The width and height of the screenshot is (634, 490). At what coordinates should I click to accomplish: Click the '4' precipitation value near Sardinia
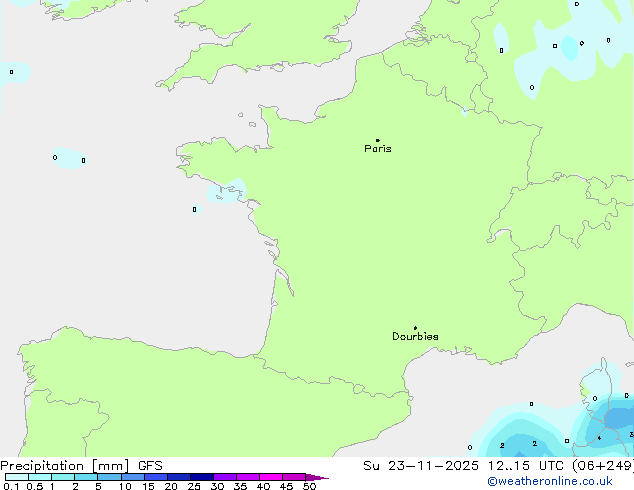[599, 438]
